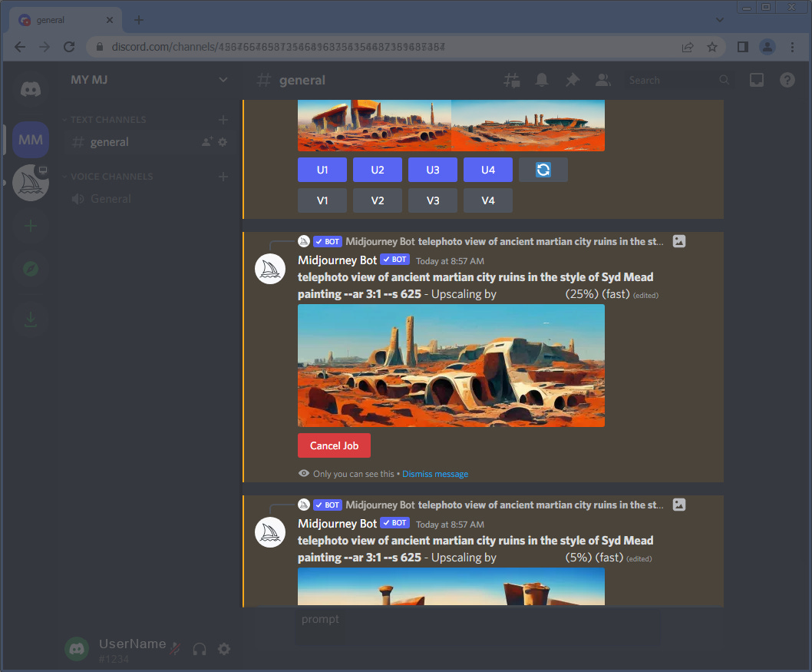Make variations with V3 button
This screenshot has width=812, height=672.
tap(432, 200)
